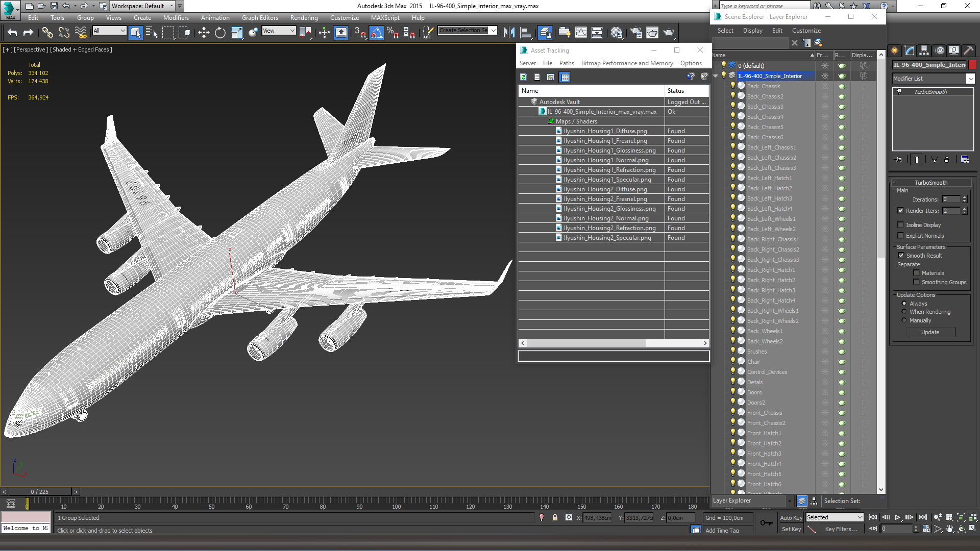Open Render Setup teapot icon
980x551 pixels.
point(635,33)
